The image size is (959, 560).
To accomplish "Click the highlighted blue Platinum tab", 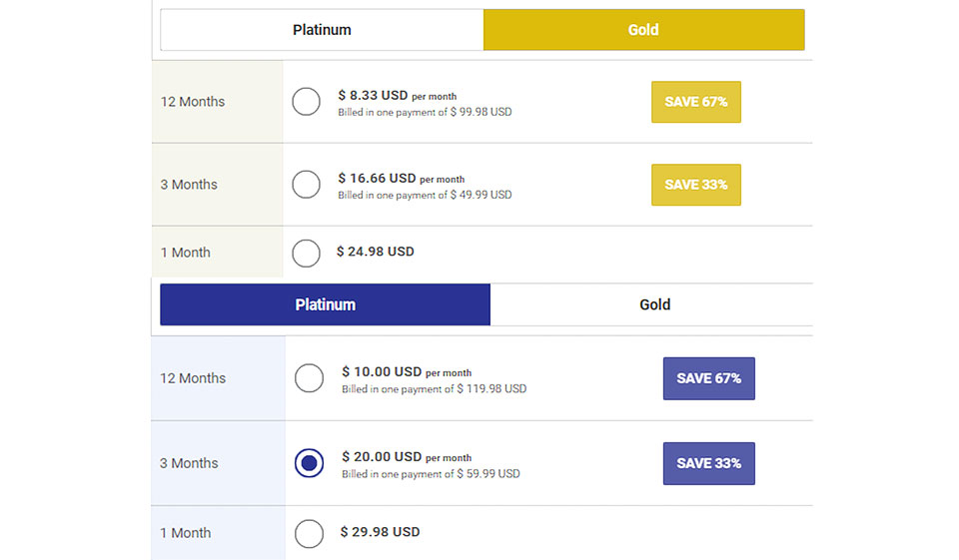I will [x=326, y=304].
